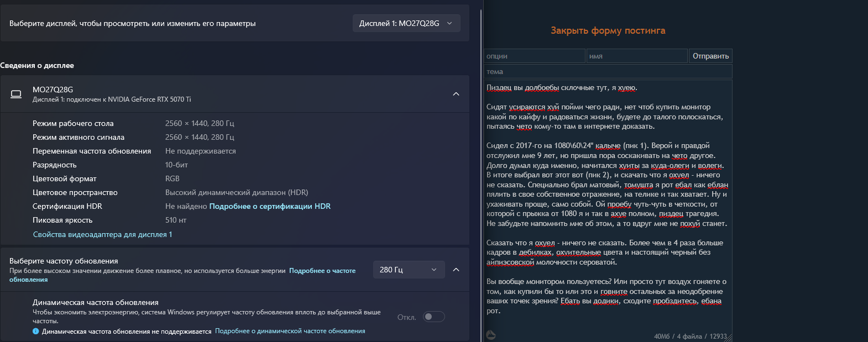
Task: Click Высокий динамический диапазон (HDR) value
Action: pos(237,192)
